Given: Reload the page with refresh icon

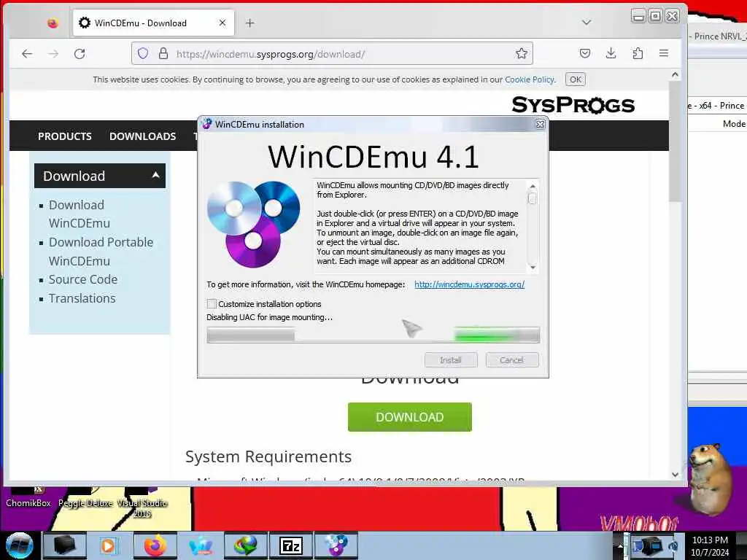Looking at the screenshot, I should point(80,54).
